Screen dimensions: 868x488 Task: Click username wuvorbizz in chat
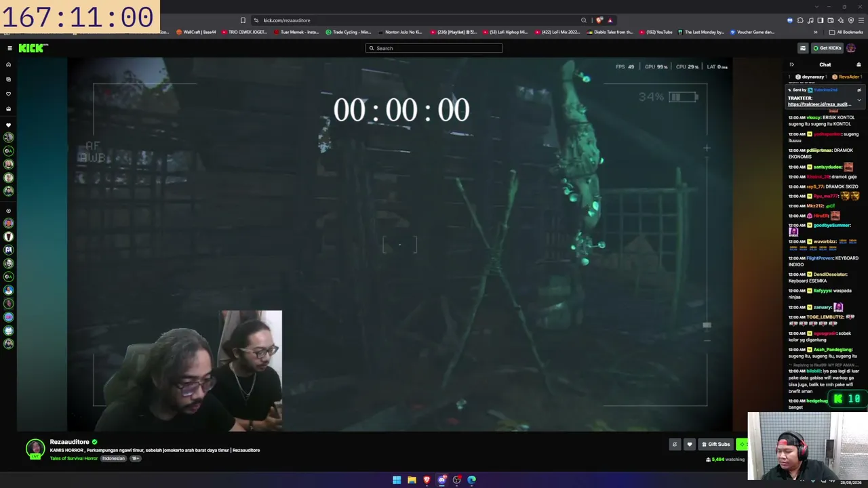pos(825,241)
